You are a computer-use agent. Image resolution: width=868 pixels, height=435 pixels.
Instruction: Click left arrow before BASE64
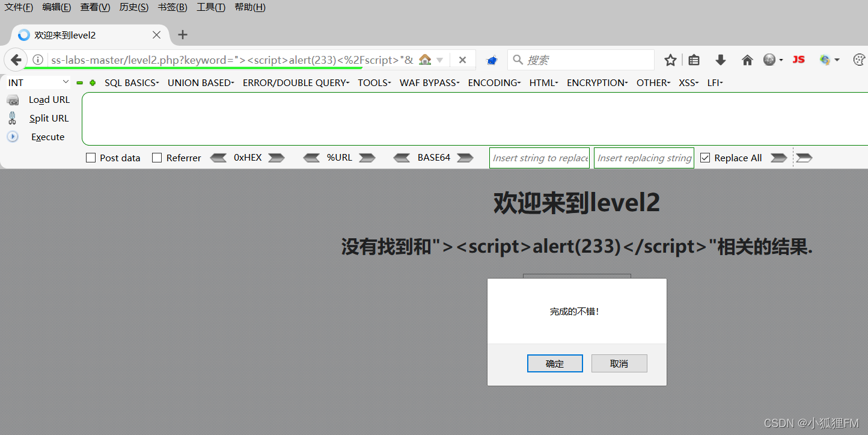pos(402,158)
